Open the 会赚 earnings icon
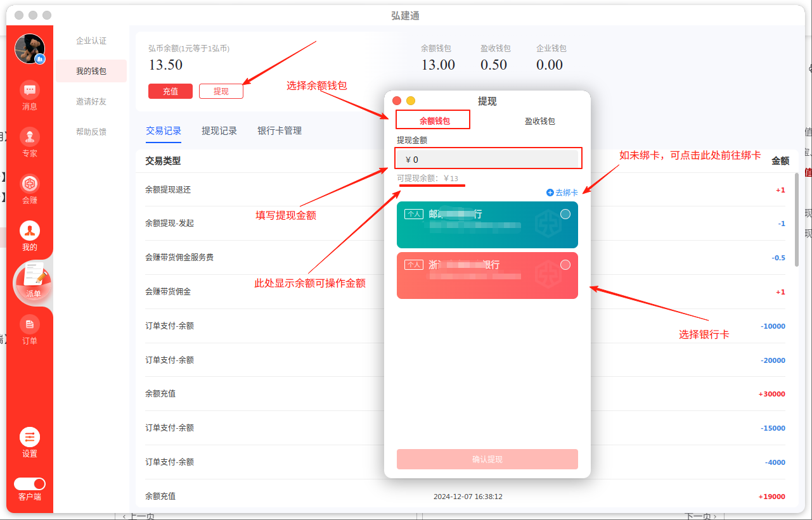Screen dimensions: 812x520 (x=30, y=184)
